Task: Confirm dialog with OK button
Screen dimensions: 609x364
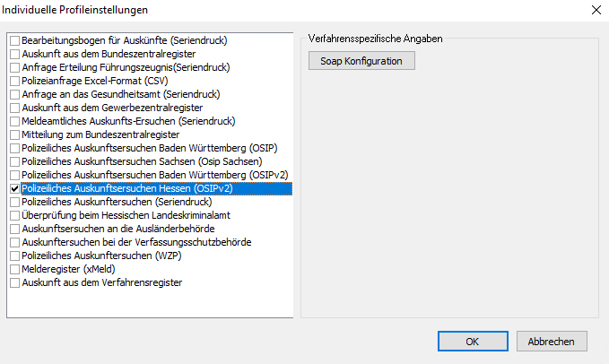Action: [472, 342]
